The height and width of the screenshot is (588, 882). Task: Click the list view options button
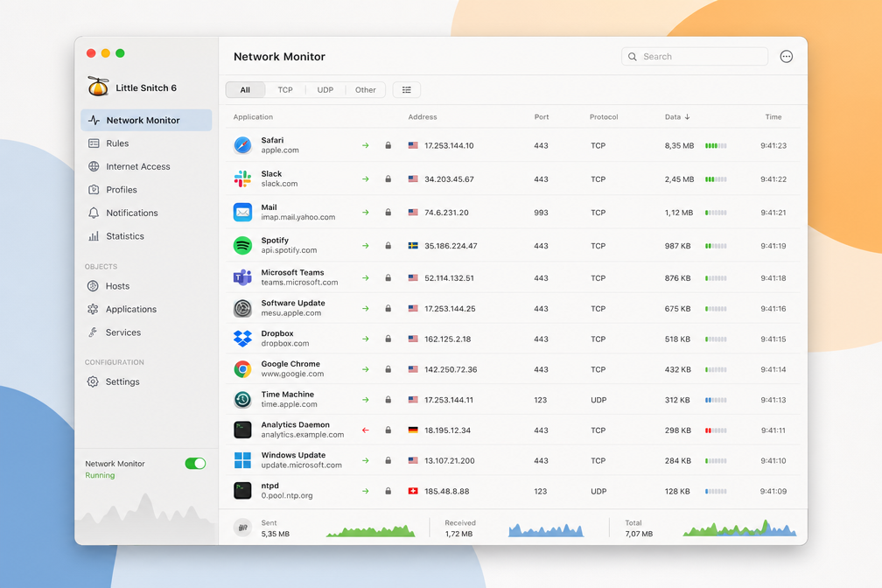[x=407, y=89]
